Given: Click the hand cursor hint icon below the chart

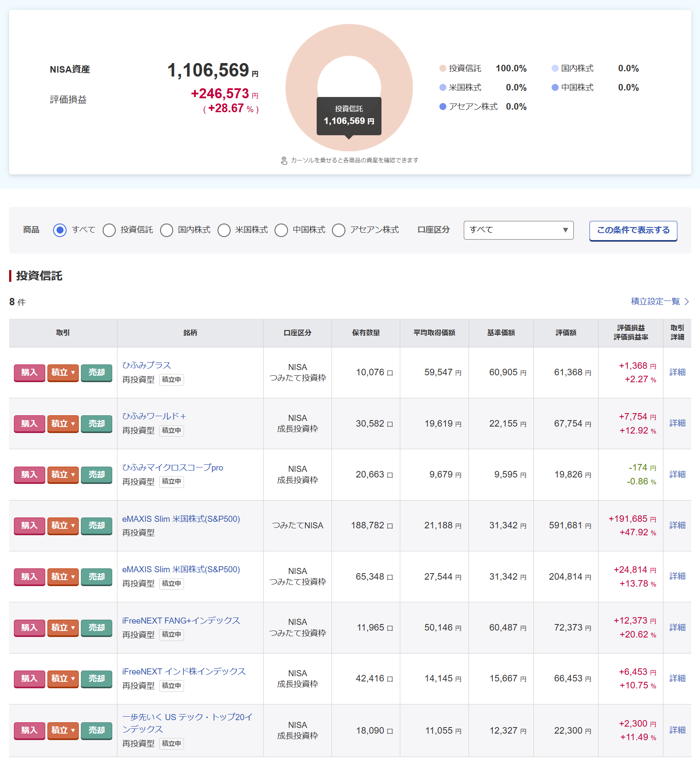Looking at the screenshot, I should pos(284,160).
